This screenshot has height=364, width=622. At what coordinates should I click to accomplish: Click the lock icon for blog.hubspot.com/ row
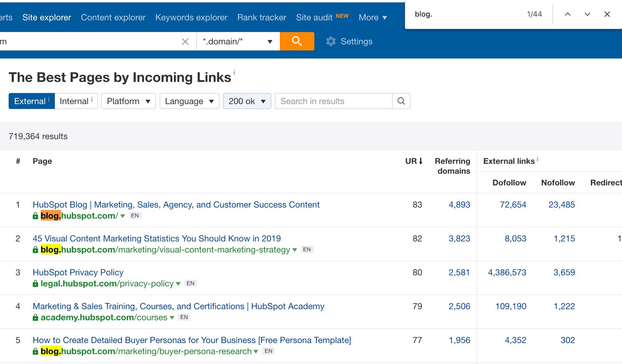(x=35, y=216)
